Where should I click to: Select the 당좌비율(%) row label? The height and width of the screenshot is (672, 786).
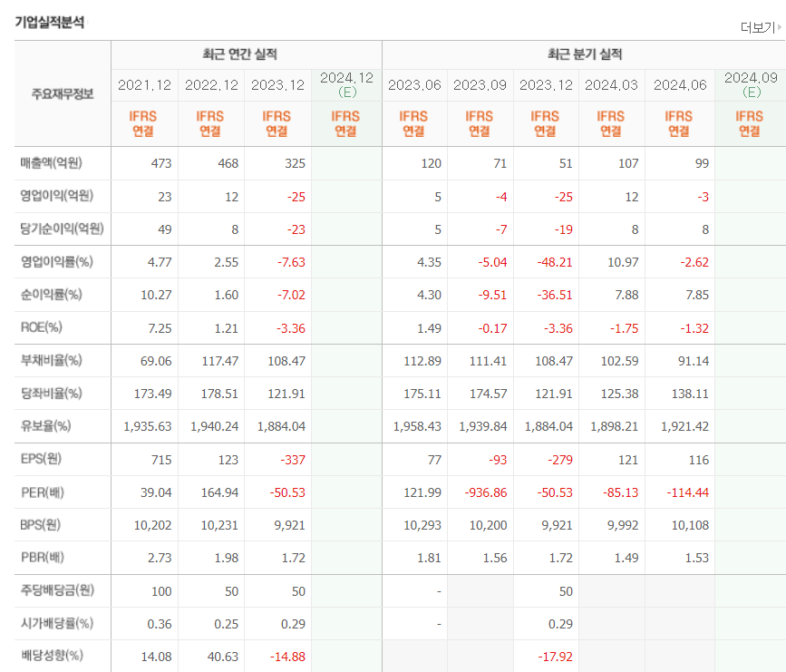point(51,394)
